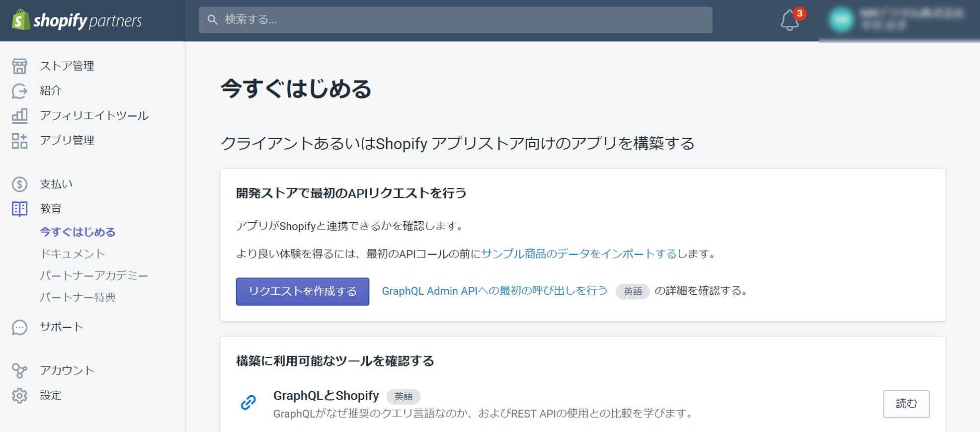
Task: Select 今すぐはじめる in the sidebar
Action: 78,232
